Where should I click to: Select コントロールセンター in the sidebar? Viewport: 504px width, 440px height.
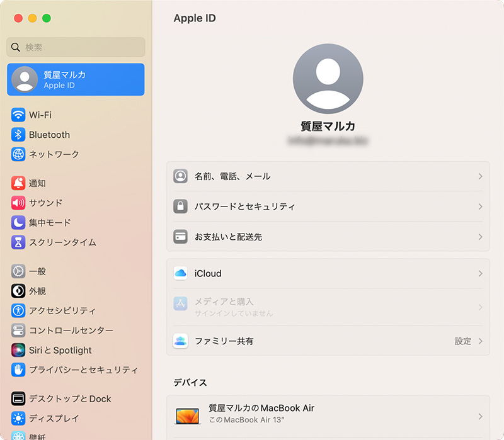pyautogui.click(x=71, y=330)
